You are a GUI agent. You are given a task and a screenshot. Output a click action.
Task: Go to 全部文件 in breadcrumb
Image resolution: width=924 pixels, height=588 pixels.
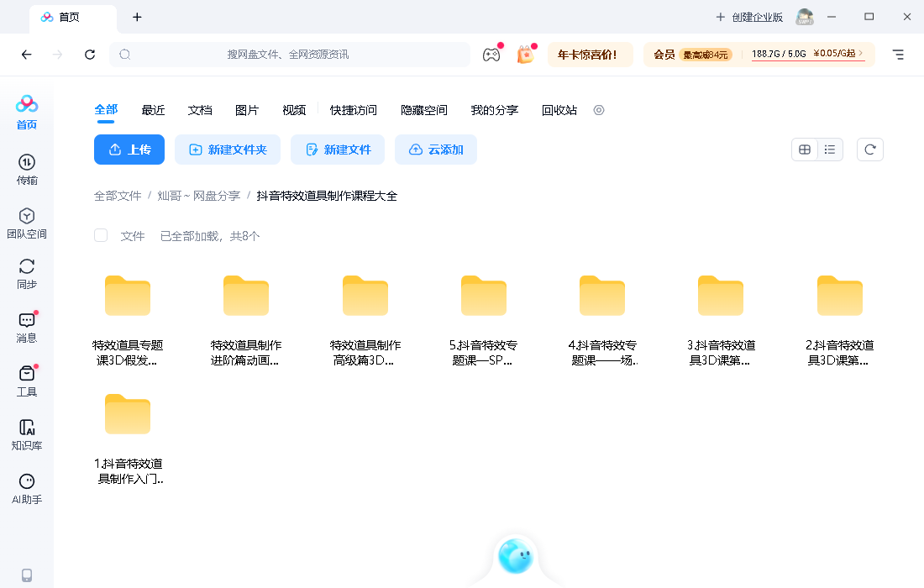(118, 196)
